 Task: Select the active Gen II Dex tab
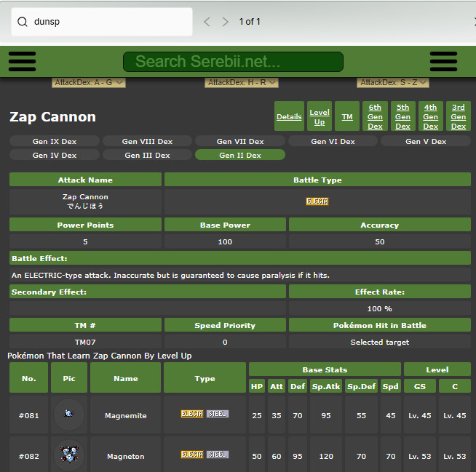(240, 155)
